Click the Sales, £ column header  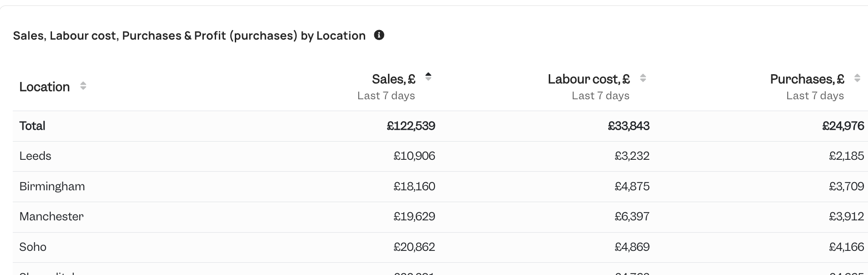[x=393, y=79]
